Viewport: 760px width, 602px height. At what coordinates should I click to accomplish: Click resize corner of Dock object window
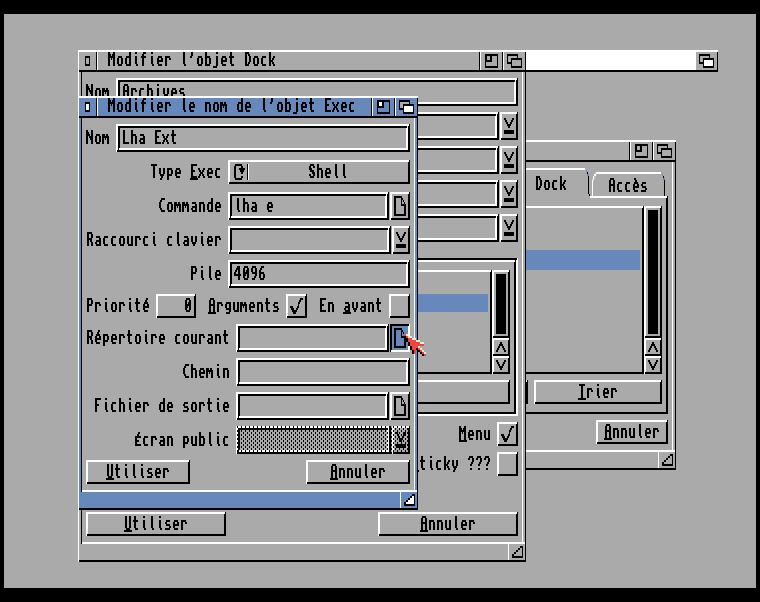pyautogui.click(x=516, y=551)
